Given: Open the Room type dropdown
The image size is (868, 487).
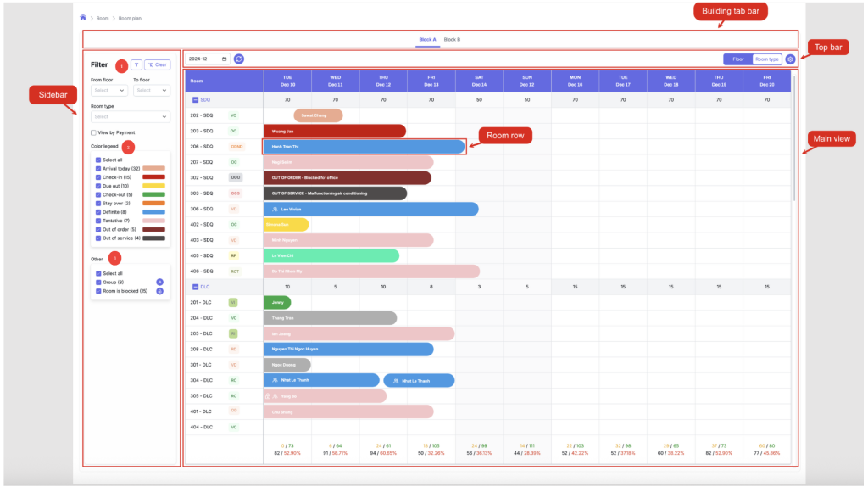Looking at the screenshot, I should (131, 116).
